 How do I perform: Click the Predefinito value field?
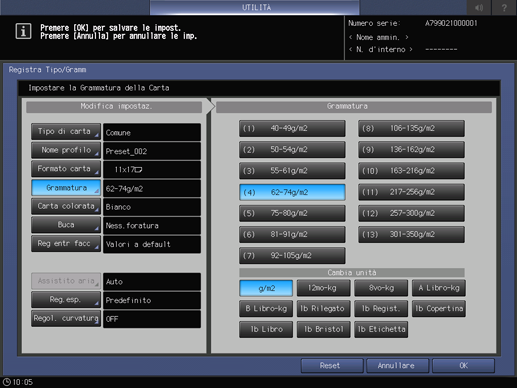152,300
